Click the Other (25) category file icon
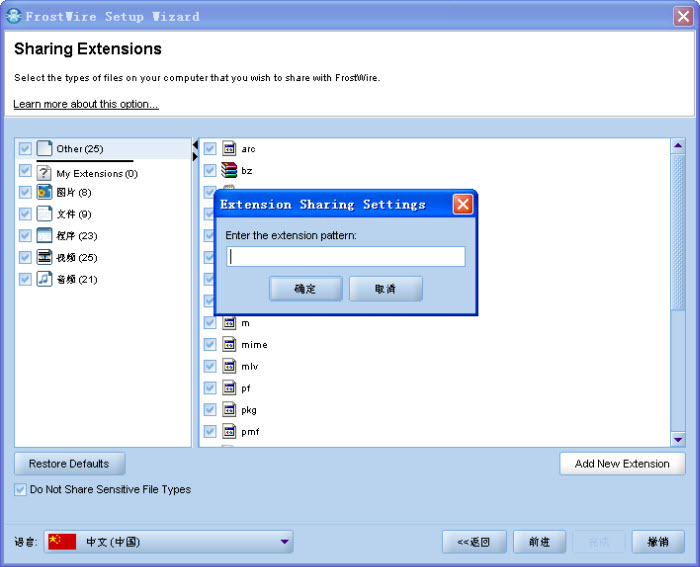Viewport: 700px width, 567px height. [44, 148]
